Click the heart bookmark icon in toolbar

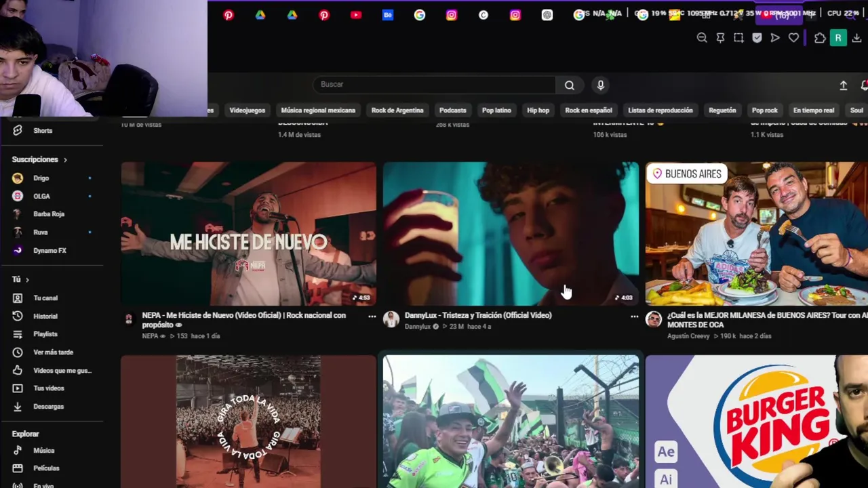(x=793, y=38)
